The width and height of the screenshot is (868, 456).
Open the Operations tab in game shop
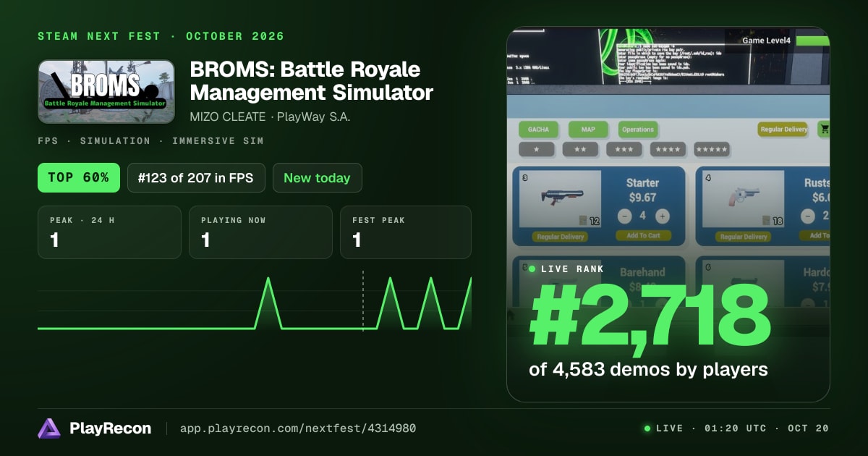pyautogui.click(x=638, y=130)
